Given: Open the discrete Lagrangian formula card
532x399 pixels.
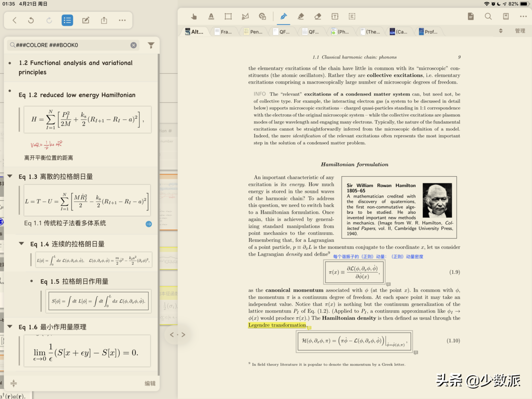Looking at the screenshot, I should tap(87, 200).
